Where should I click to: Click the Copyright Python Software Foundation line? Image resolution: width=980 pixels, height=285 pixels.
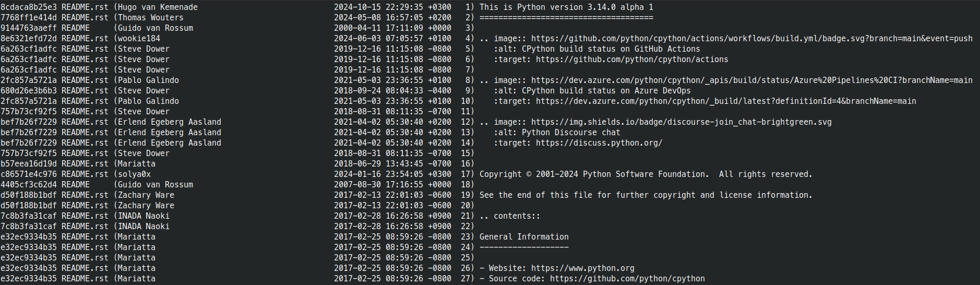point(646,174)
